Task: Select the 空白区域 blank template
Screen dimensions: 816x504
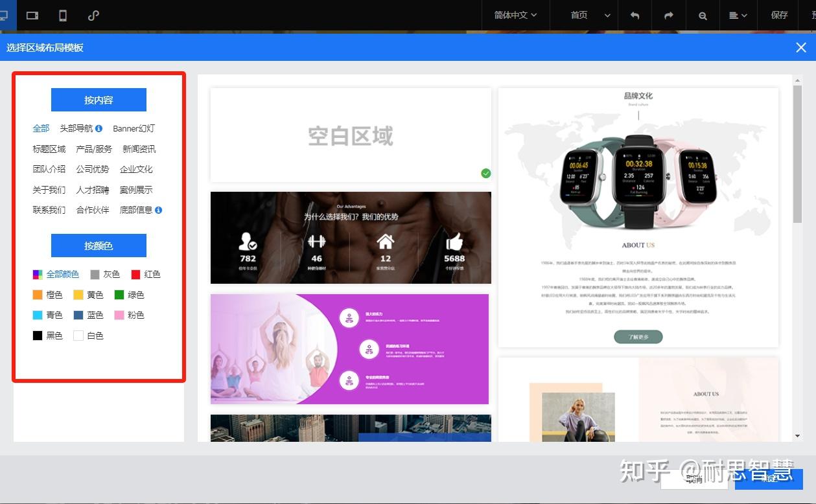Action: [x=350, y=135]
